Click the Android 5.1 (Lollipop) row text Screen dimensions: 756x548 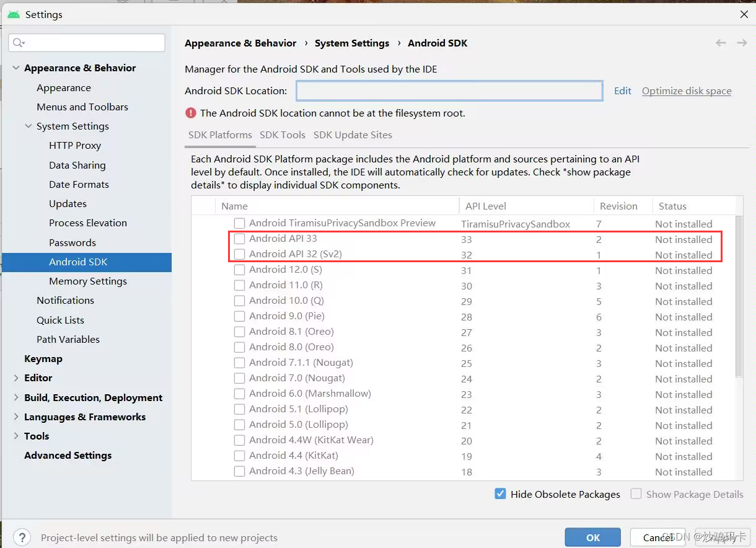(x=299, y=409)
